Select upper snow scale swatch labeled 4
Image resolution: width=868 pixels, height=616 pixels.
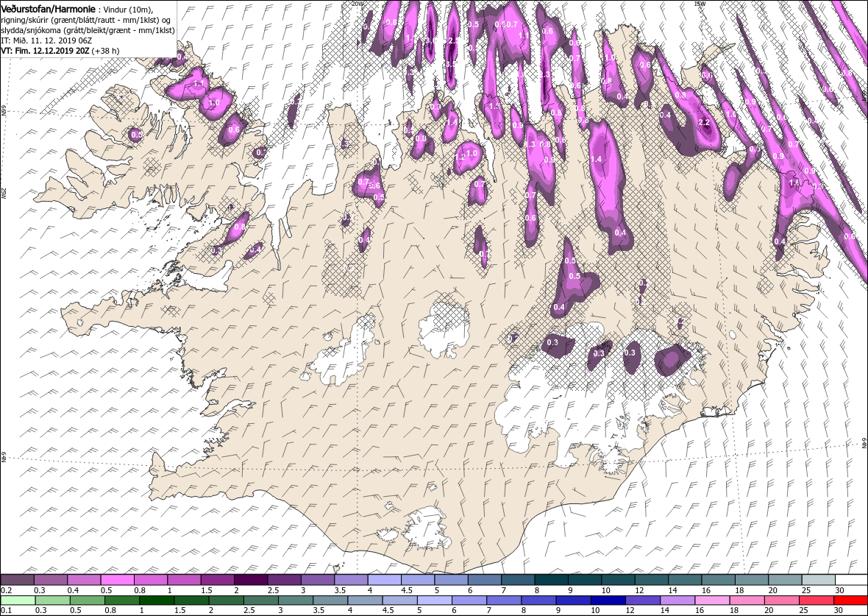[x=384, y=579]
